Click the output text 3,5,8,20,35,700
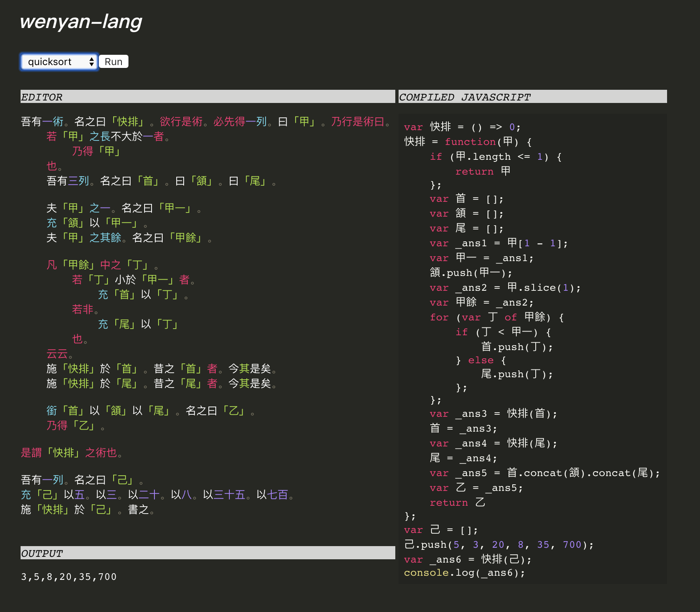The height and width of the screenshot is (612, 700). coord(69,577)
